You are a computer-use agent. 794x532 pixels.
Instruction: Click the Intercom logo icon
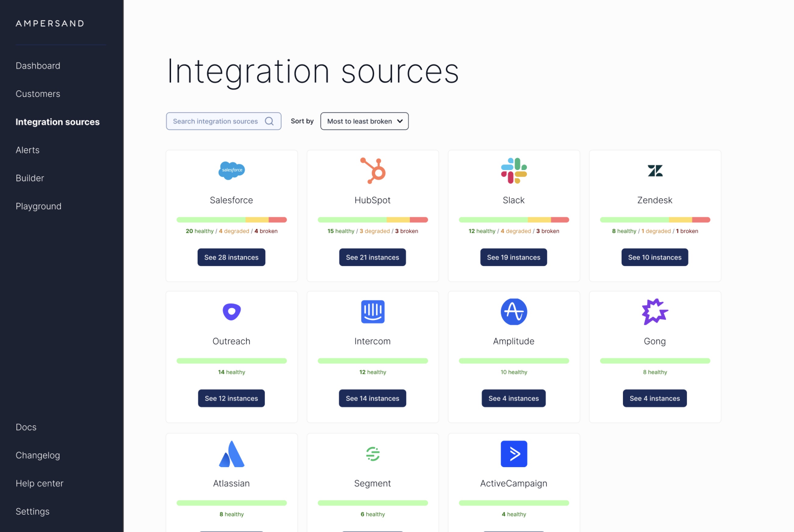tap(373, 311)
